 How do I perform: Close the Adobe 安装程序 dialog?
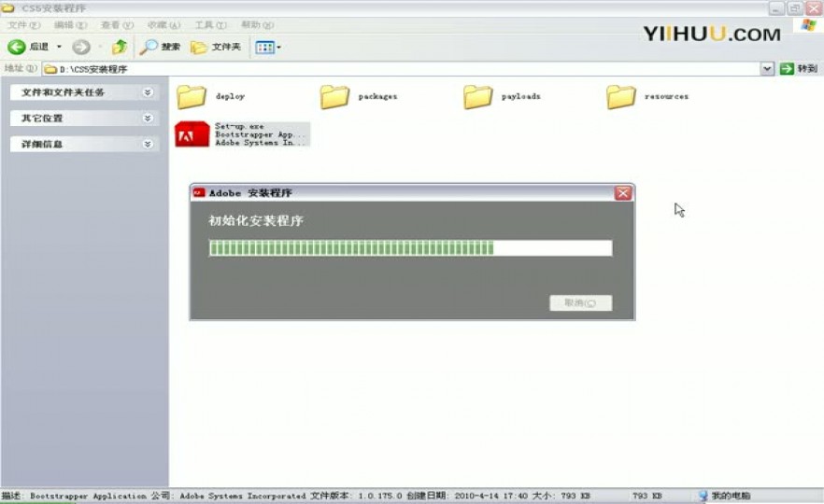[623, 193]
